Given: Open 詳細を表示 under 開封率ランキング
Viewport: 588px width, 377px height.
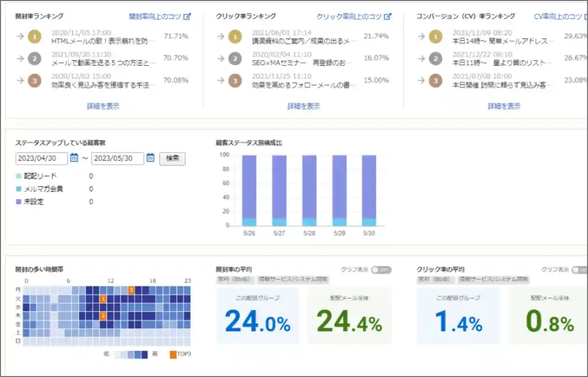Looking at the screenshot, I should click(x=103, y=106).
